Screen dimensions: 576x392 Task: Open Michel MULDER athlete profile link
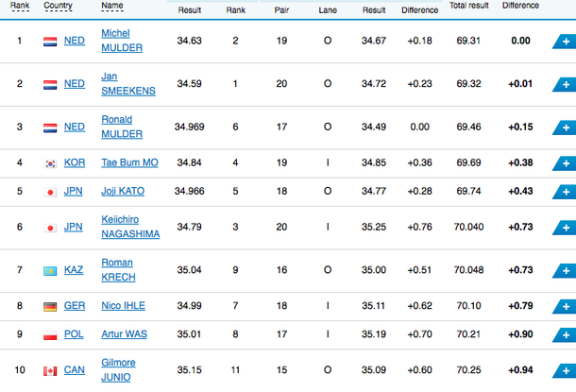pyautogui.click(x=122, y=41)
